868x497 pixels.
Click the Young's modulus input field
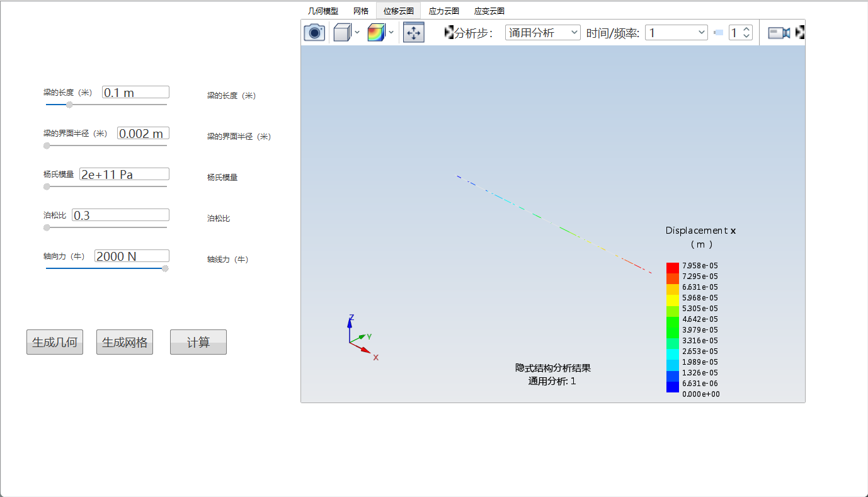[124, 174]
